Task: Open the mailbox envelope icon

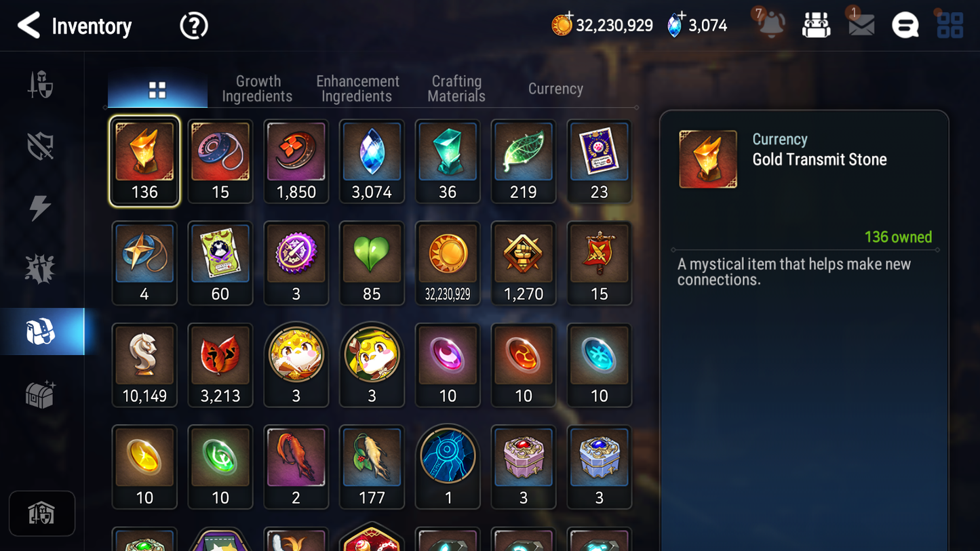Action: [x=861, y=25]
